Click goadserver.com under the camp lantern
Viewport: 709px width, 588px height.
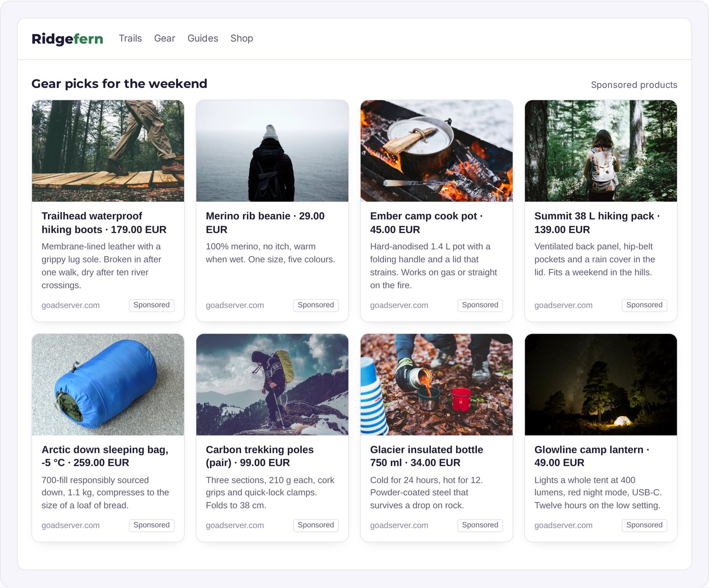coord(563,526)
